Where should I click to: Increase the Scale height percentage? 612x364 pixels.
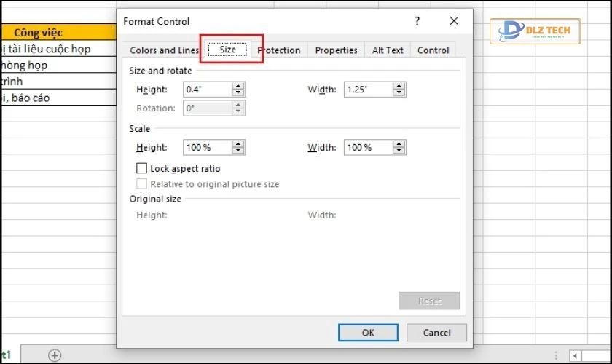238,144
